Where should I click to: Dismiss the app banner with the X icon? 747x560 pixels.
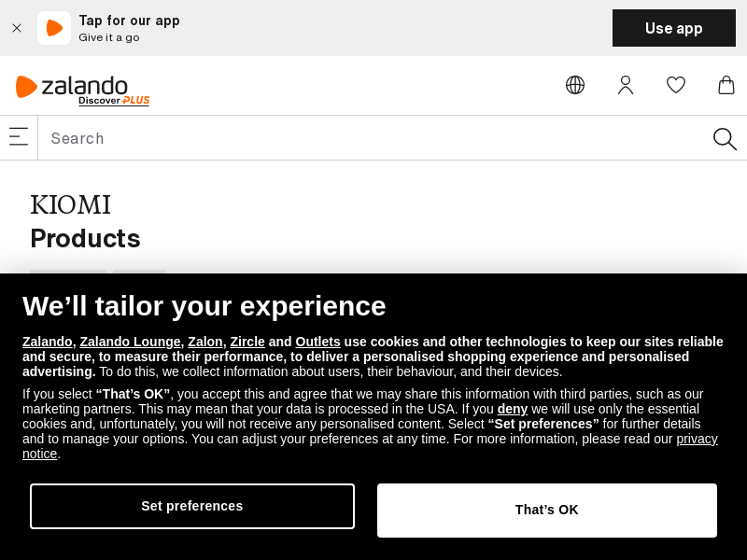[x=17, y=28]
